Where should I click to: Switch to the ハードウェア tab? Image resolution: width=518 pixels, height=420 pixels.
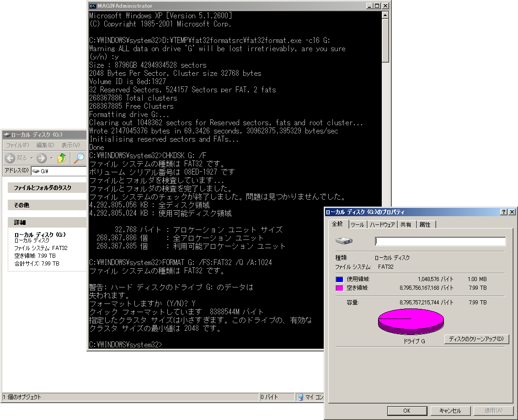pyautogui.click(x=382, y=224)
